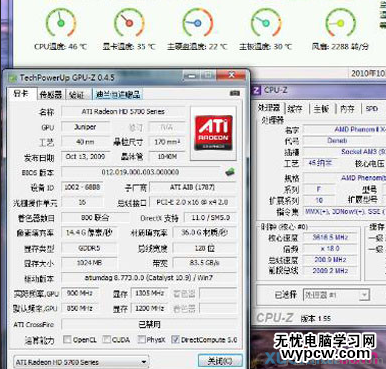Toggle the PhysX checkbox

[x=141, y=339]
